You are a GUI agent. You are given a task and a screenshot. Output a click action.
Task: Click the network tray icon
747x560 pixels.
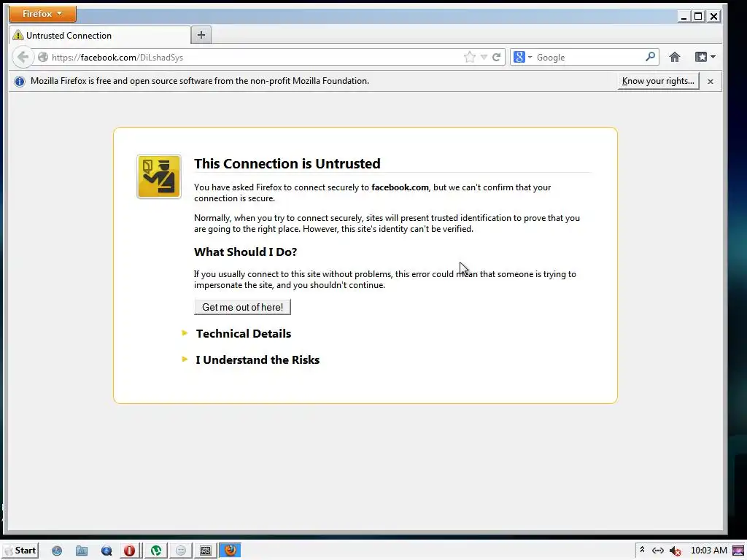[658, 551]
